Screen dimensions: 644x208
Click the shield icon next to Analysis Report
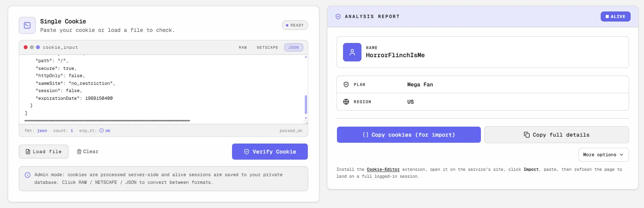[x=338, y=17]
